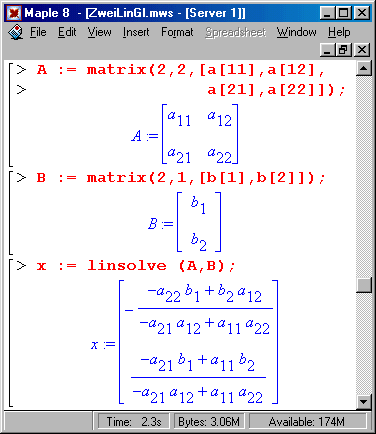Restore the inner worksheet window

345,50
